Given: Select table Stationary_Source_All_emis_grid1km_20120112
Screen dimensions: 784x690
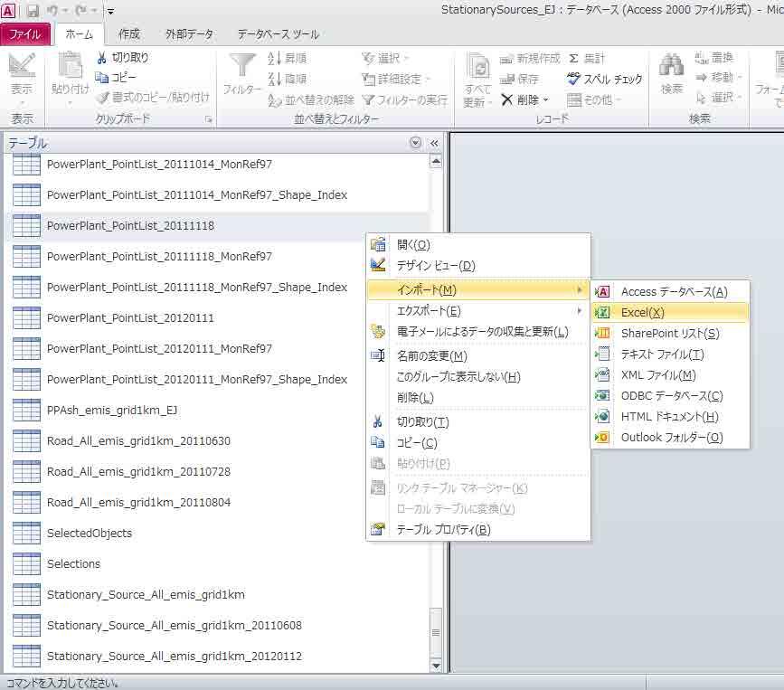Looking at the screenshot, I should pyautogui.click(x=174, y=656).
